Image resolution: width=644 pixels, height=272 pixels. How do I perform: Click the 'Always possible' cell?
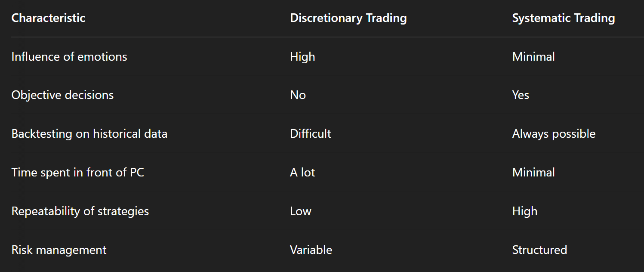tap(554, 134)
